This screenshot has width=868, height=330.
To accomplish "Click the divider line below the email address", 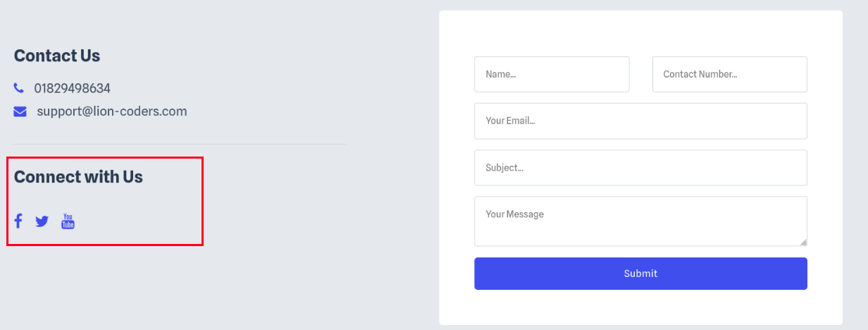I will click(180, 144).
